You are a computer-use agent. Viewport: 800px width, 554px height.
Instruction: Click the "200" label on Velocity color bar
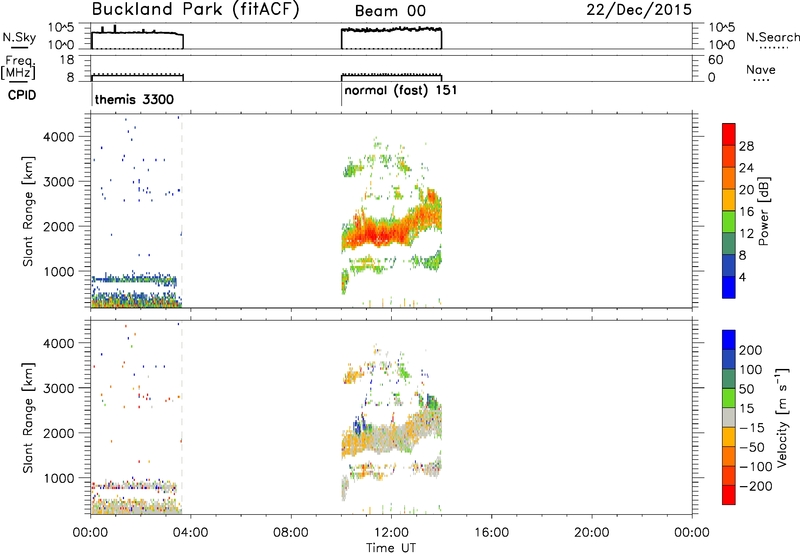751,350
